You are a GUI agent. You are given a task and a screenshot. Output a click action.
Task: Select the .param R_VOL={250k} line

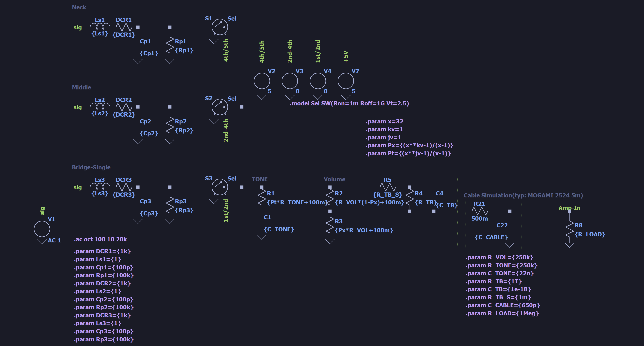pyautogui.click(x=500, y=257)
